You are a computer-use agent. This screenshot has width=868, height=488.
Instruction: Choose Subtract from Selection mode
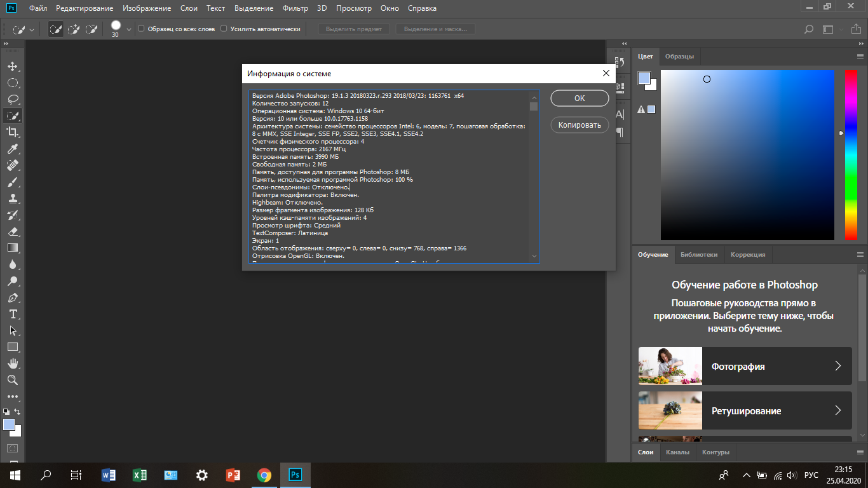pos(92,29)
